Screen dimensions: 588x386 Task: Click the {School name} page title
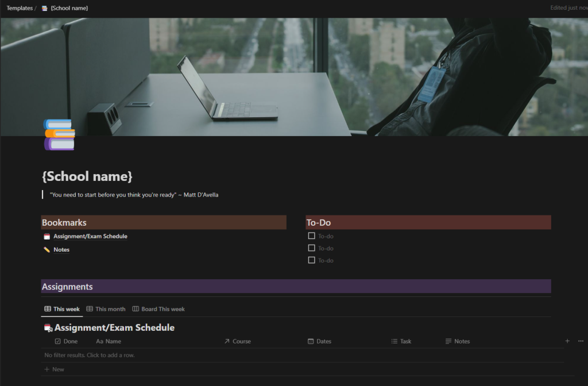tap(87, 176)
